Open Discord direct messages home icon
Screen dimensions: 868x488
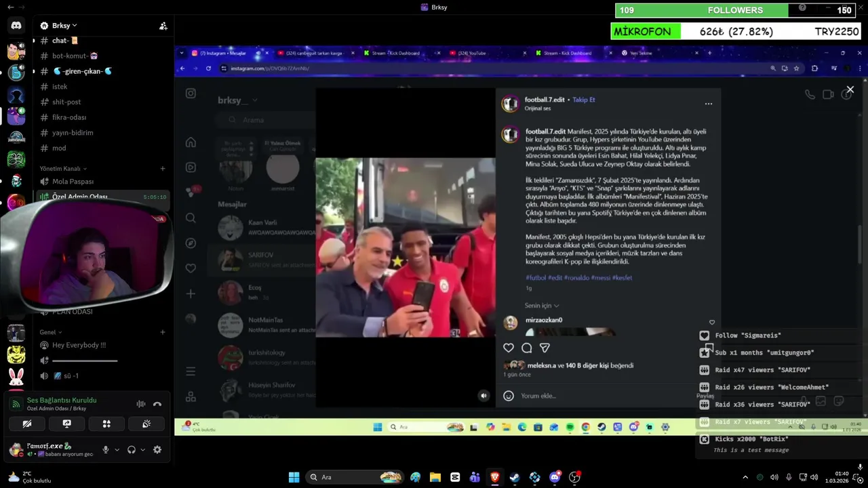(16, 26)
